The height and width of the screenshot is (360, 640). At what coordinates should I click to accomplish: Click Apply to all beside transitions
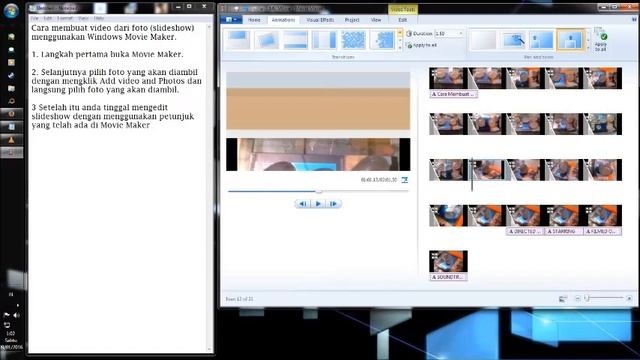click(422, 45)
